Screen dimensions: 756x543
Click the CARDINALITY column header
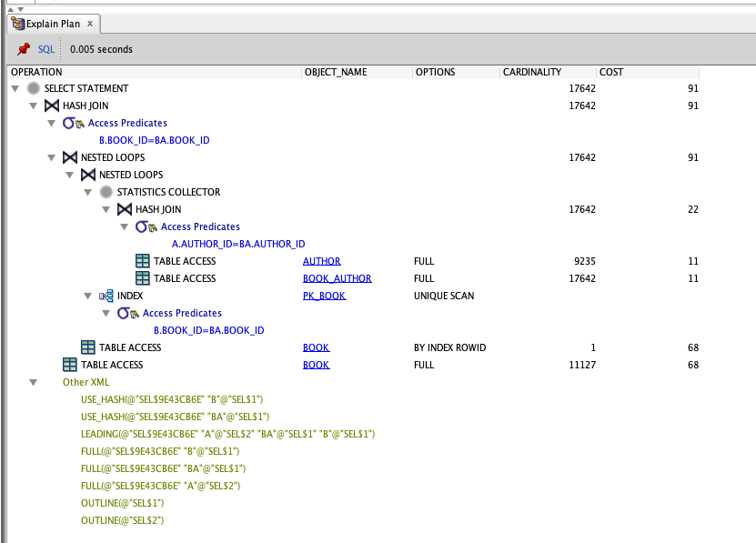pyautogui.click(x=531, y=73)
